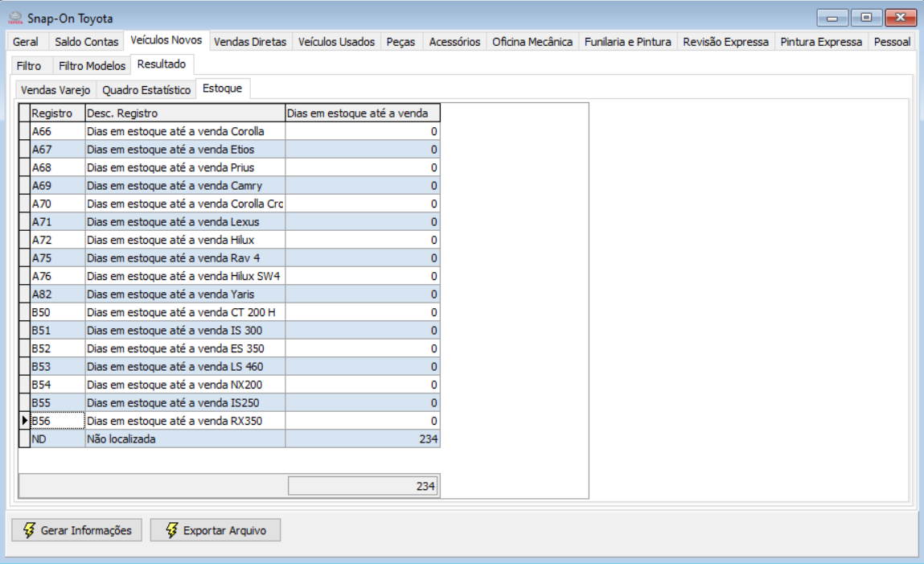
Task: Click the Gerar Informações button
Action: point(76,530)
